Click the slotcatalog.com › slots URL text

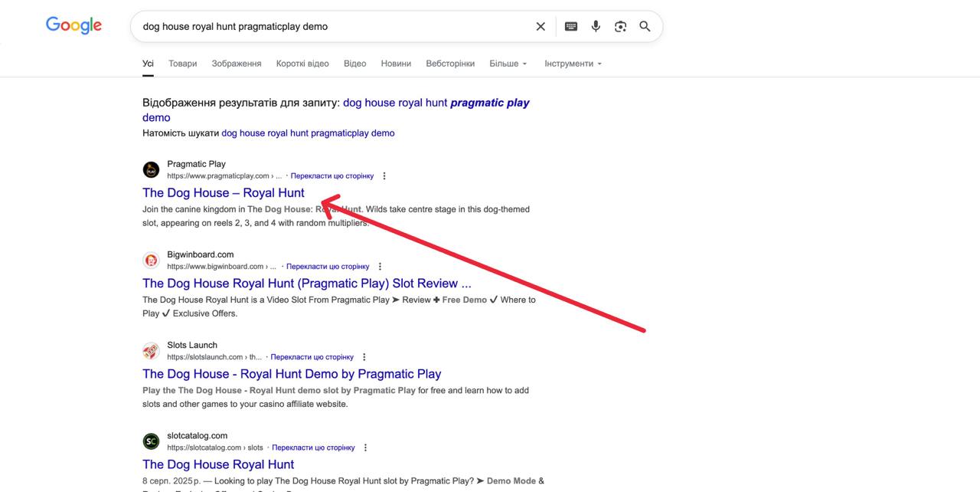[x=215, y=448]
